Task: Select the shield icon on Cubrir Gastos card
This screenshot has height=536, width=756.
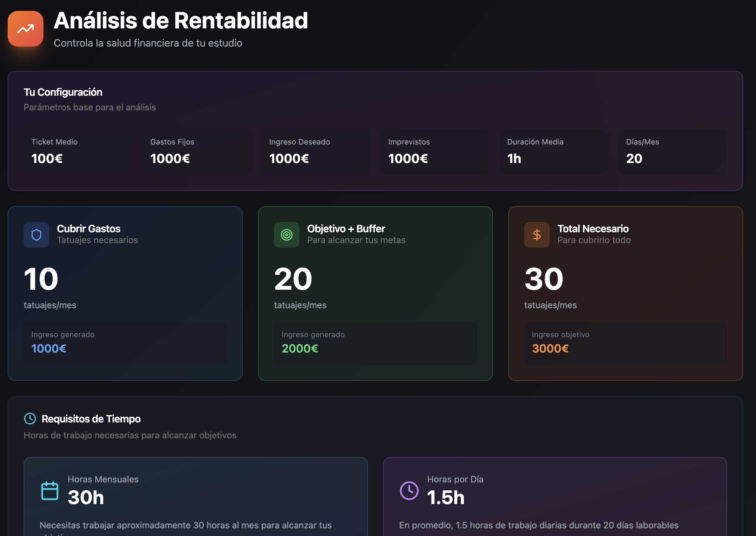Action: pyautogui.click(x=36, y=235)
